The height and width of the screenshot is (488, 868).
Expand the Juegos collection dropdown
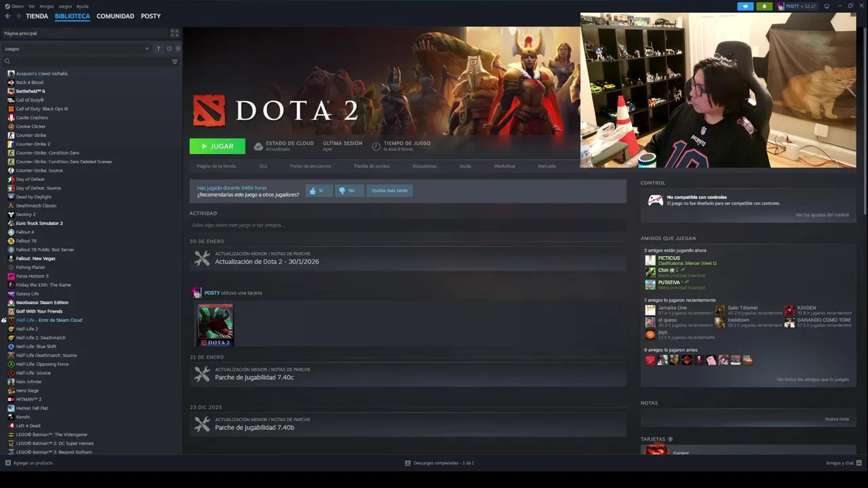[147, 49]
